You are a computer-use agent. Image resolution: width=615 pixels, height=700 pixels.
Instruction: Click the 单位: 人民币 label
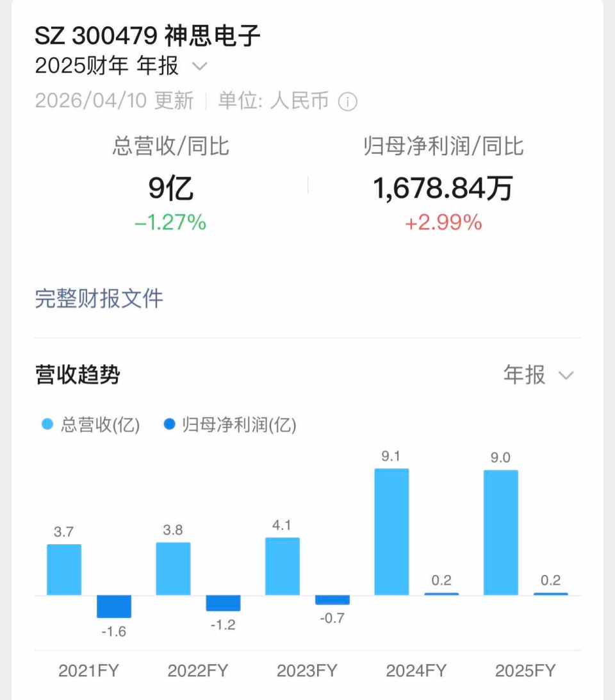click(x=273, y=101)
